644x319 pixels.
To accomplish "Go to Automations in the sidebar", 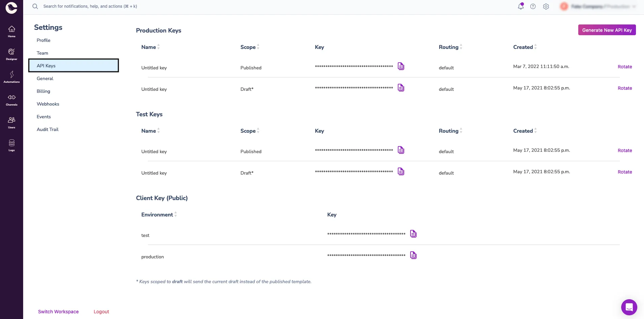I will click(x=11, y=77).
